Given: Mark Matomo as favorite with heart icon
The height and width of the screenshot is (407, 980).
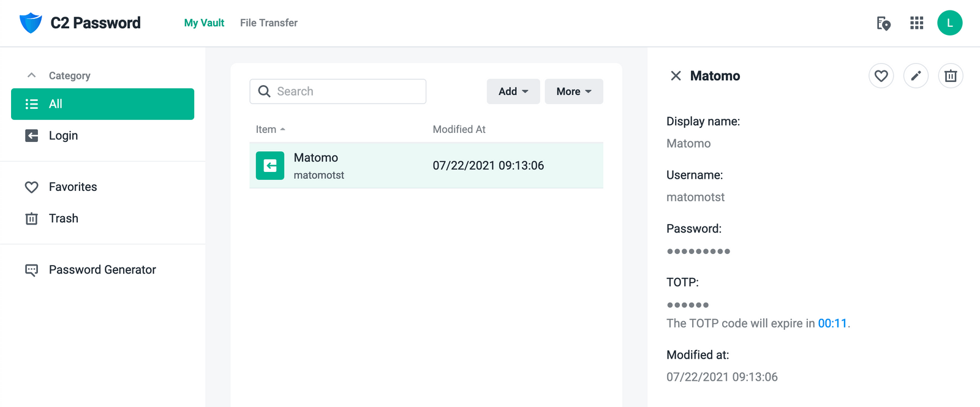Looking at the screenshot, I should [x=881, y=76].
